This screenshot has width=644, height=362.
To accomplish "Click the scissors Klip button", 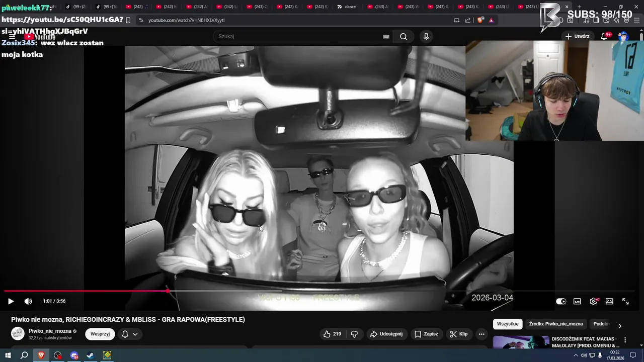I will tap(459, 334).
